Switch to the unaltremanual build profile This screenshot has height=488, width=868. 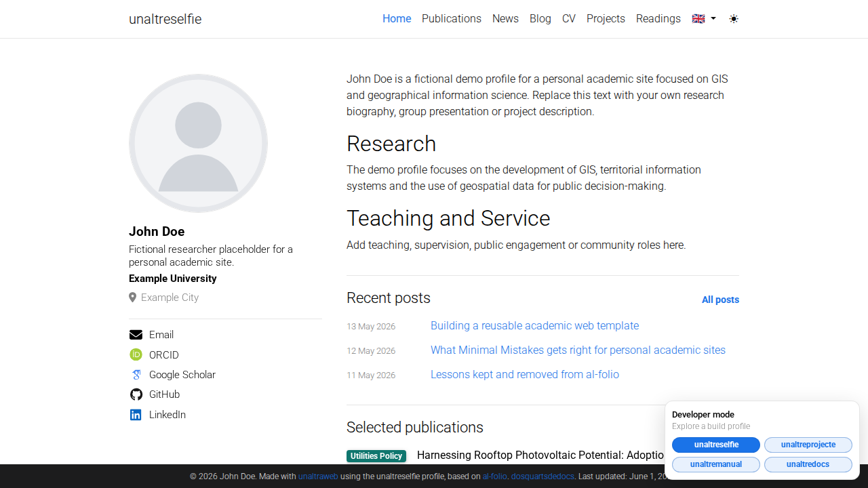tap(716, 464)
